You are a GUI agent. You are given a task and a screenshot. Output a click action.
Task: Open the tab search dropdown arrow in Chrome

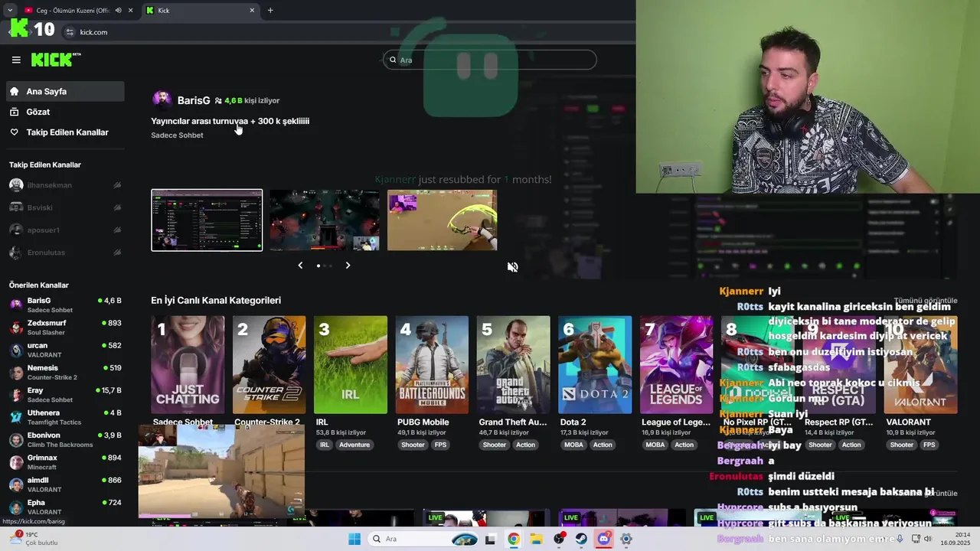[x=9, y=10]
